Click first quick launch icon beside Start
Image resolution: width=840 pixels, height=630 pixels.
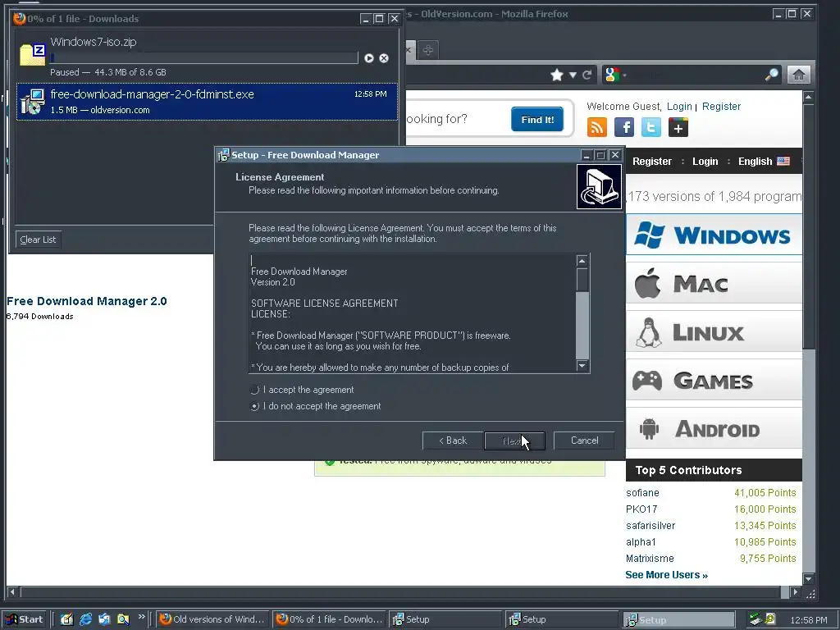66,619
